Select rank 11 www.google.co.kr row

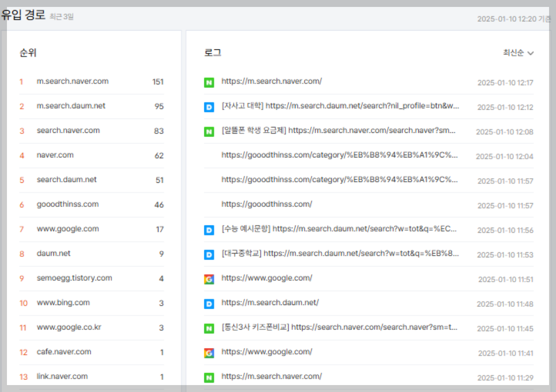(x=92, y=327)
